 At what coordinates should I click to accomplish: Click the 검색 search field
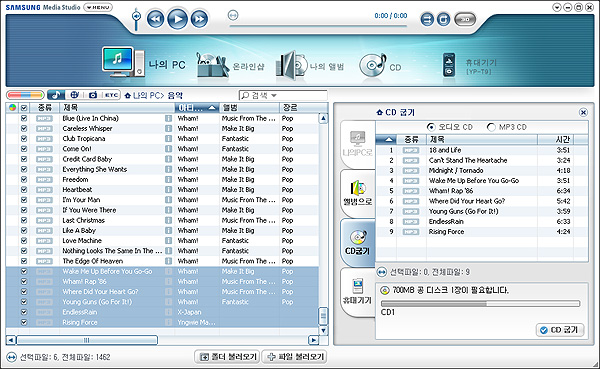click(283, 95)
